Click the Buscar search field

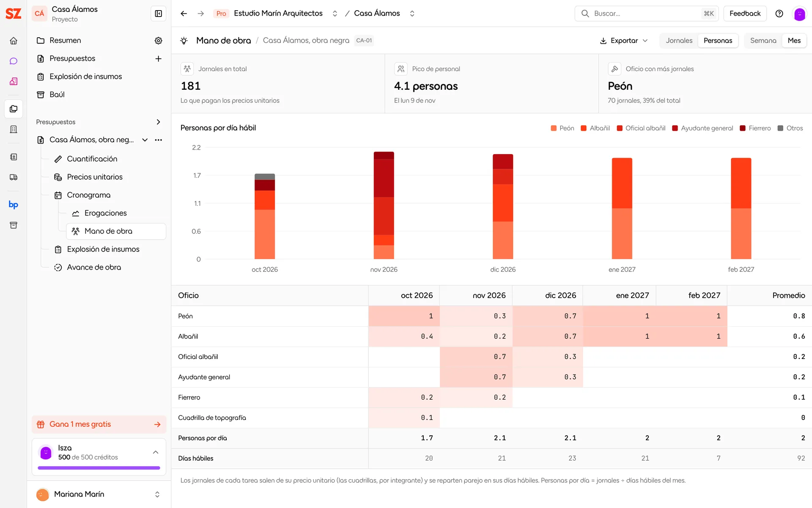[x=647, y=14]
